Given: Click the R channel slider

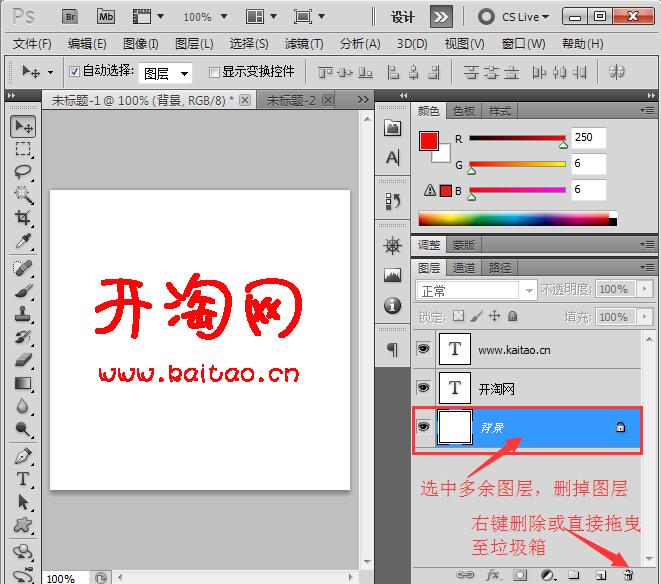Looking at the screenshot, I should click(517, 137).
